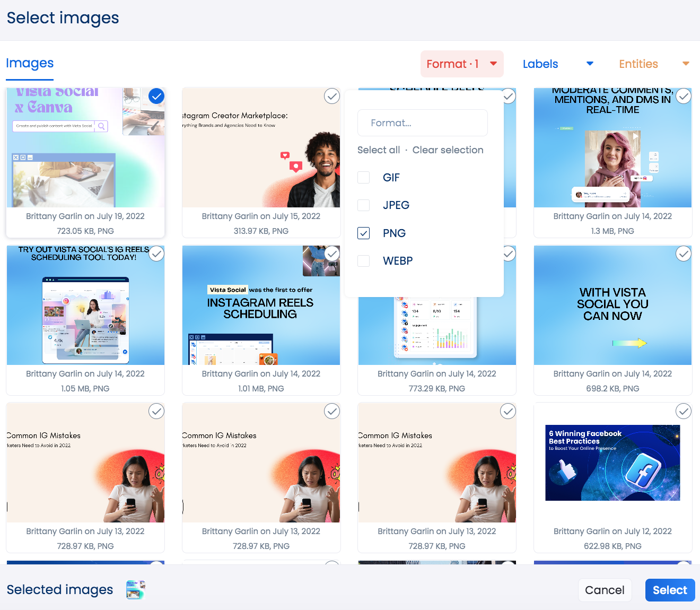Image resolution: width=700 pixels, height=610 pixels.
Task: Click the Select all formats link
Action: (379, 150)
